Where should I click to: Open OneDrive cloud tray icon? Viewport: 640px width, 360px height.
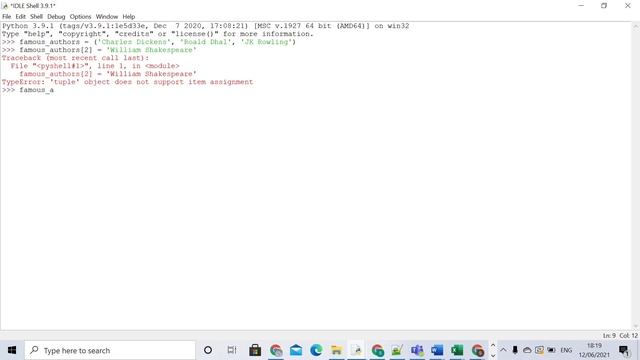(527, 350)
